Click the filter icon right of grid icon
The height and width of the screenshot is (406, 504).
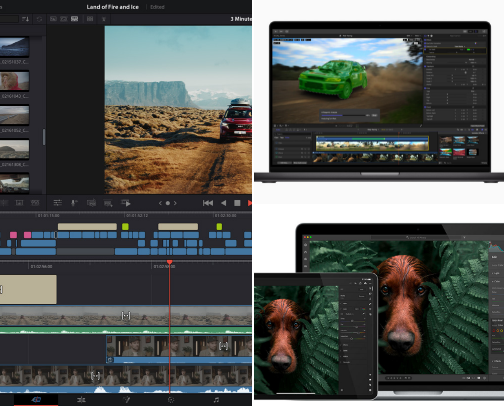click(104, 19)
